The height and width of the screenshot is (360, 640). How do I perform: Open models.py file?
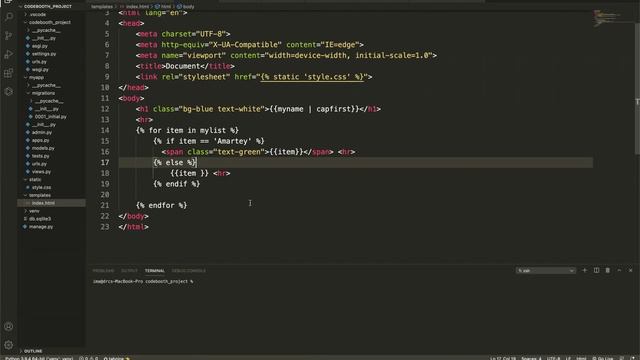coord(43,148)
